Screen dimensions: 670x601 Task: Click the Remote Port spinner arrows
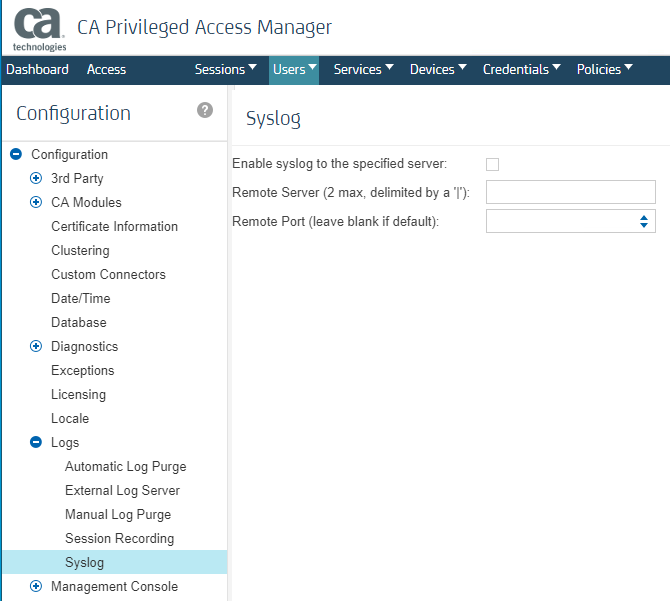click(644, 221)
